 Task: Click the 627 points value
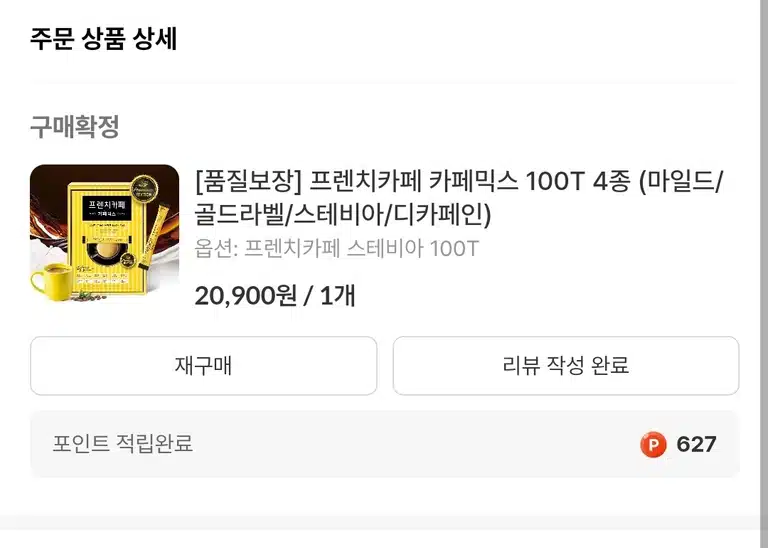(696, 445)
